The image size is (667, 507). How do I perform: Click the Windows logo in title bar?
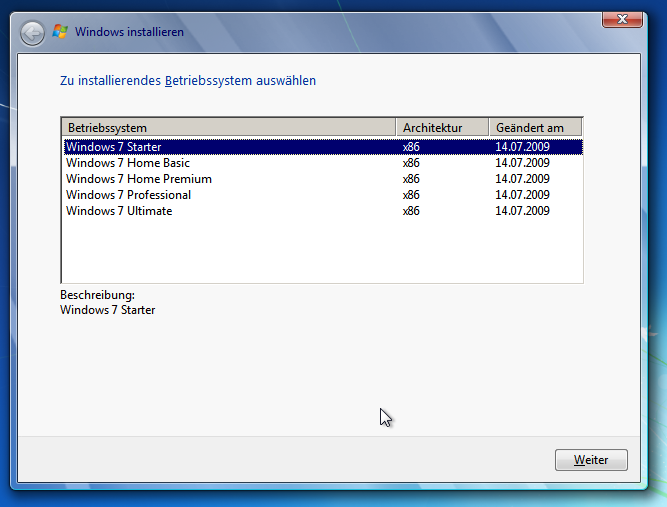click(x=61, y=32)
